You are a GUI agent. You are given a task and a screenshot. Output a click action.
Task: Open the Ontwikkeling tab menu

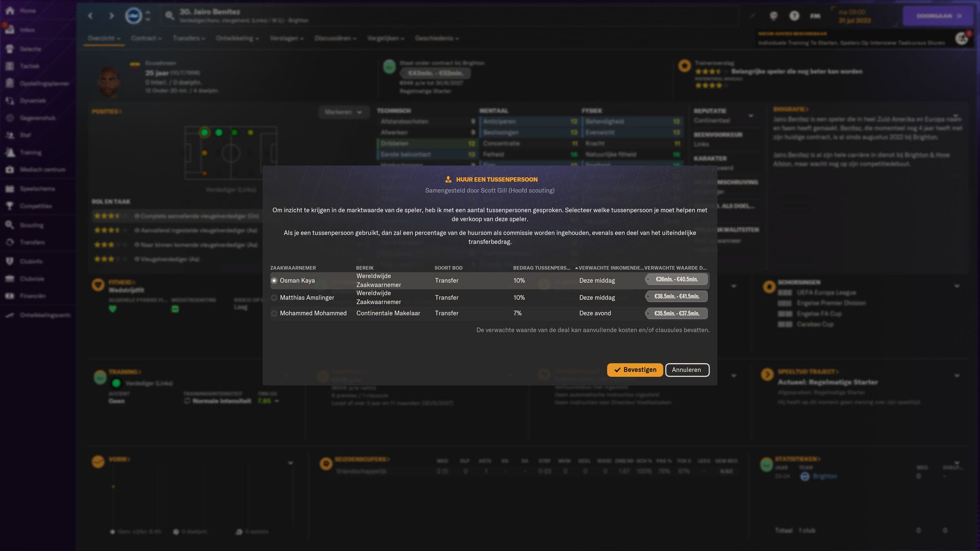(x=237, y=38)
